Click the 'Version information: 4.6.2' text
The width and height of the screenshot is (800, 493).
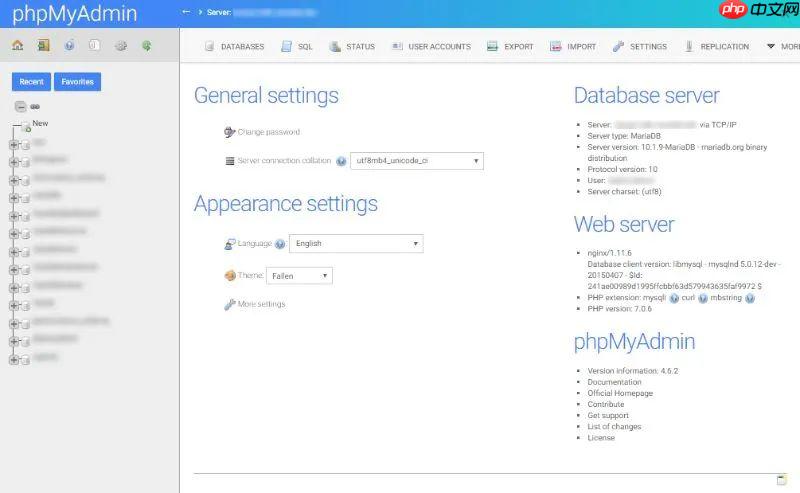(633, 371)
